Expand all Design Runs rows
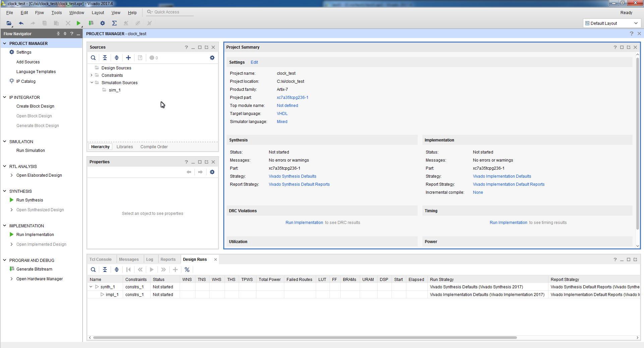Screen dimensions: 644x348 click(117, 270)
